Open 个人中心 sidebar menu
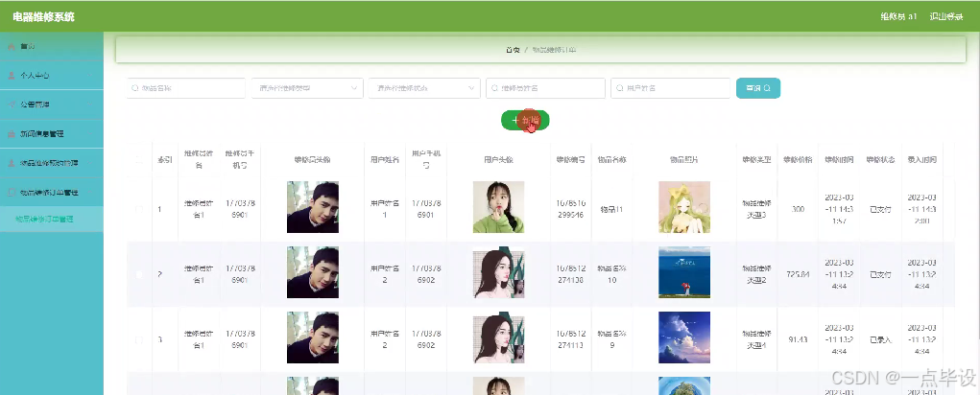 (x=52, y=76)
